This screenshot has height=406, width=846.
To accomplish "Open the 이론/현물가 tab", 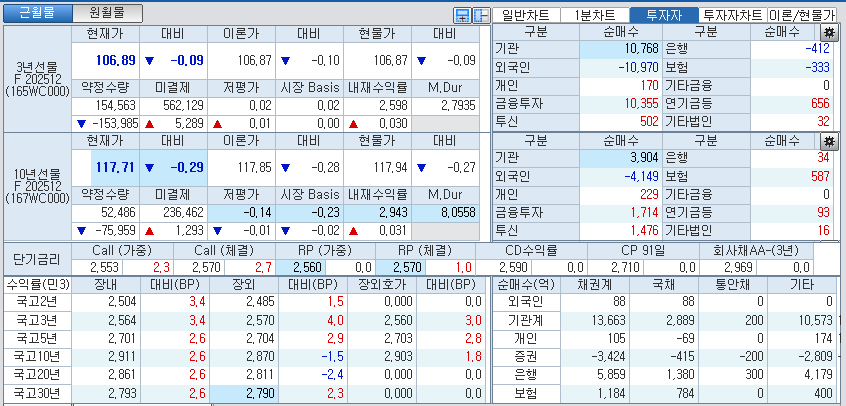I will (x=802, y=15).
